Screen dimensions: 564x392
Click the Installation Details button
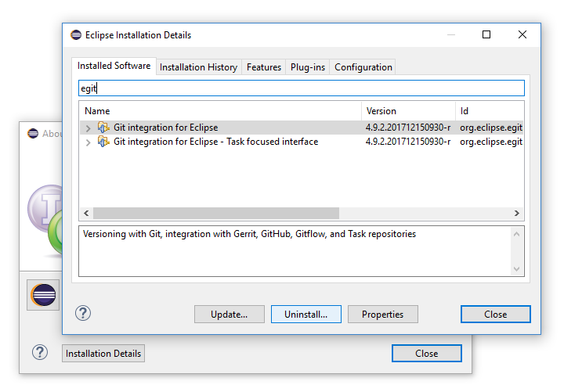click(x=103, y=354)
